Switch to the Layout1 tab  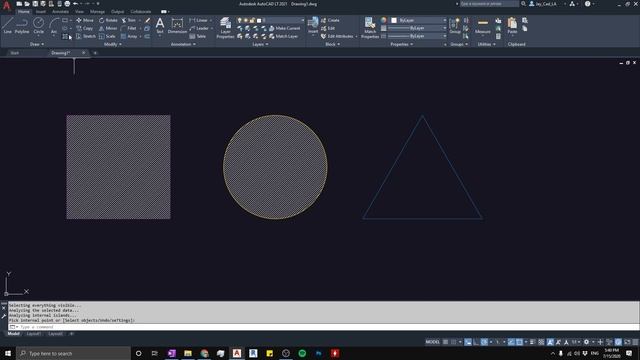click(x=33, y=334)
